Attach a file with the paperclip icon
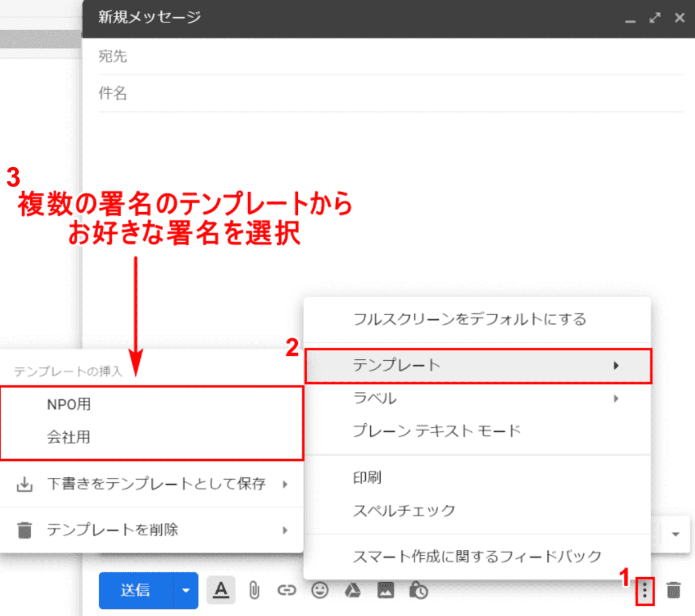 point(254,590)
